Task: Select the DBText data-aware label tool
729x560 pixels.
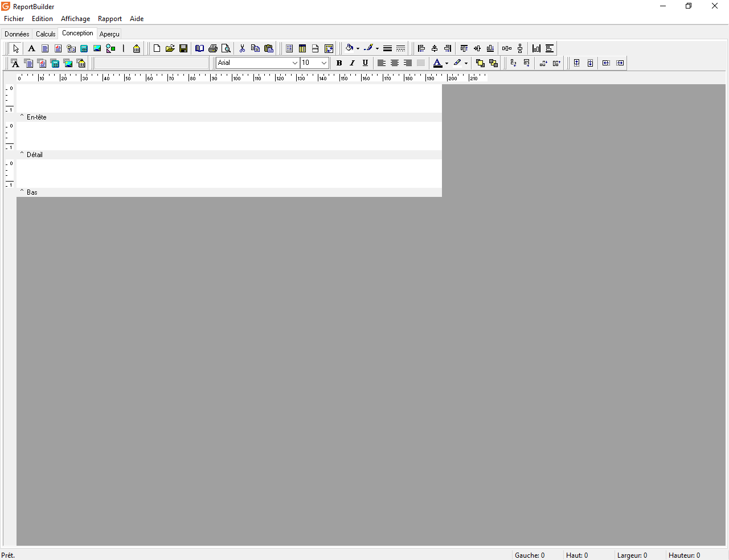Action: 15,63
